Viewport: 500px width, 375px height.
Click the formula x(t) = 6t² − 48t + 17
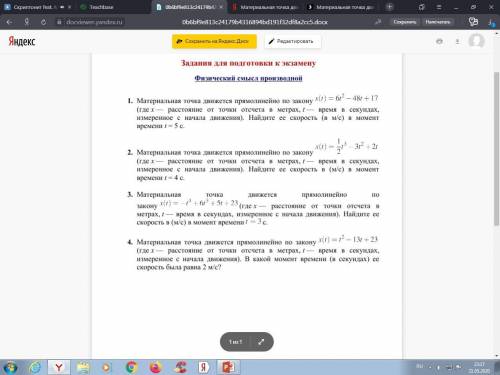coord(347,98)
